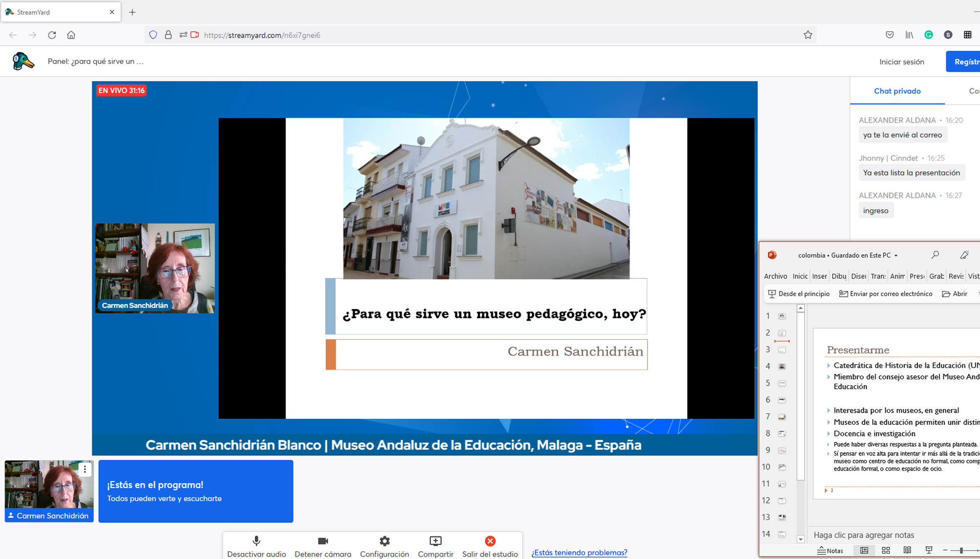This screenshot has height=559, width=980.
Task: View site security padlock info
Action: pos(168,35)
